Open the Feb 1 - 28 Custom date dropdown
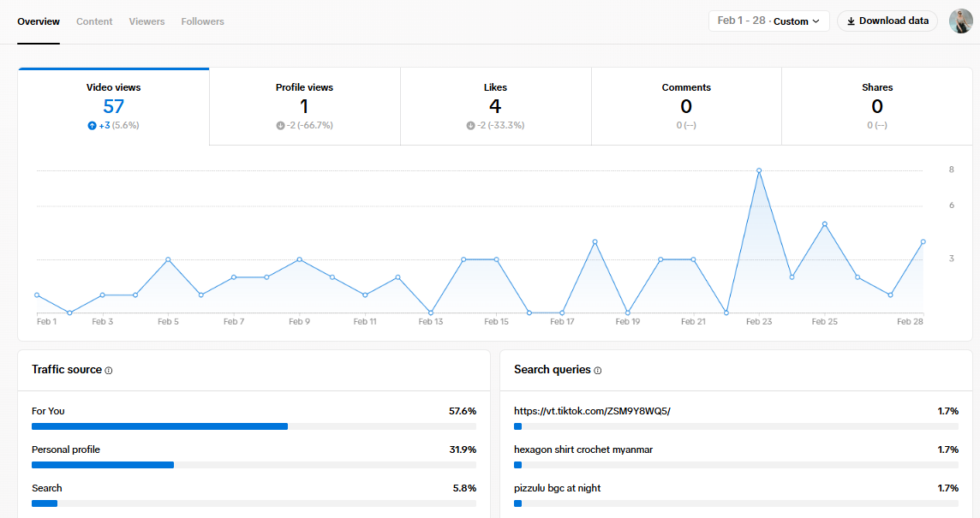Screen dimensions: 980x518 768,21
